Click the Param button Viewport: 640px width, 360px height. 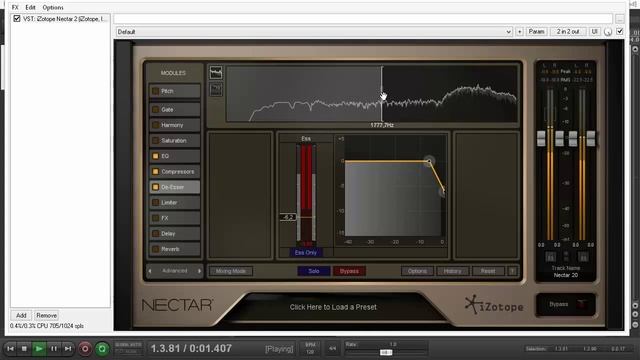[x=536, y=31]
